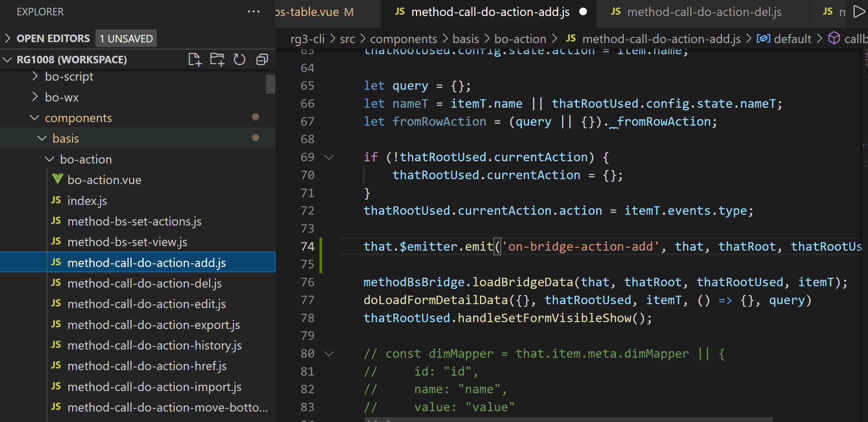The image size is (868, 422).
Task: Click the callb cube icon in breadcrumbs
Action: click(834, 38)
